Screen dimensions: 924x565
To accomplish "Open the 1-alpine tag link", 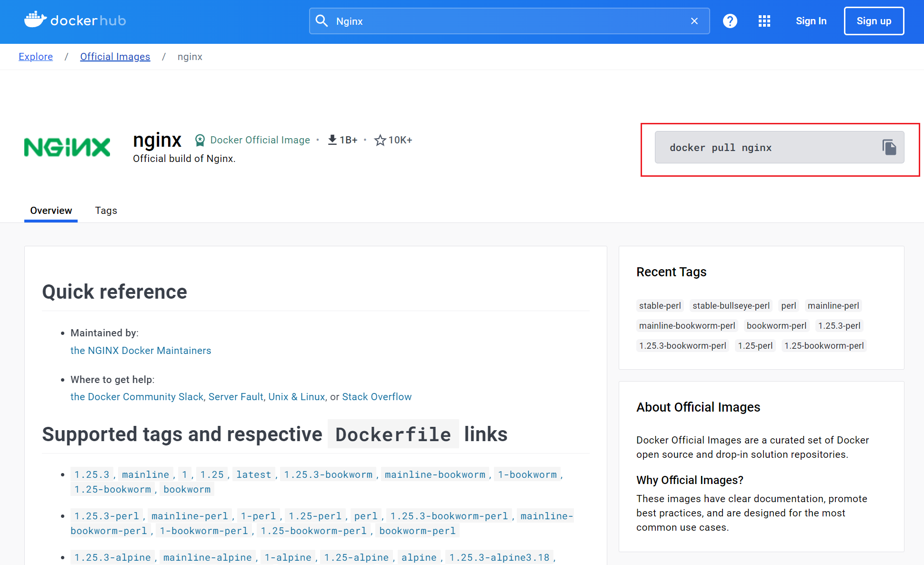I will [x=288, y=557].
